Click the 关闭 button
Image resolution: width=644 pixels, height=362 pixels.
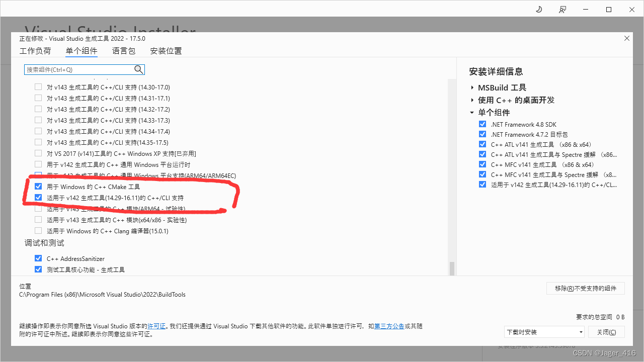tap(606, 332)
